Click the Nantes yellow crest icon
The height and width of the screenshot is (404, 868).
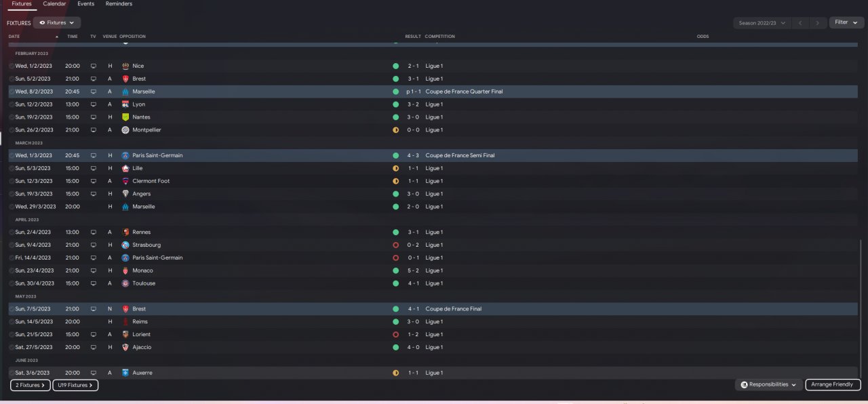[x=125, y=117]
